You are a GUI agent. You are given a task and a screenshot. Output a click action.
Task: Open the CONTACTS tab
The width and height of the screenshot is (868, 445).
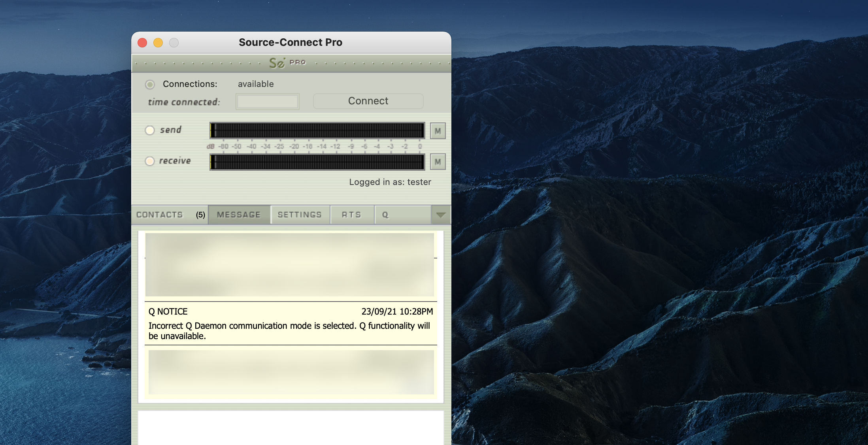coord(160,215)
